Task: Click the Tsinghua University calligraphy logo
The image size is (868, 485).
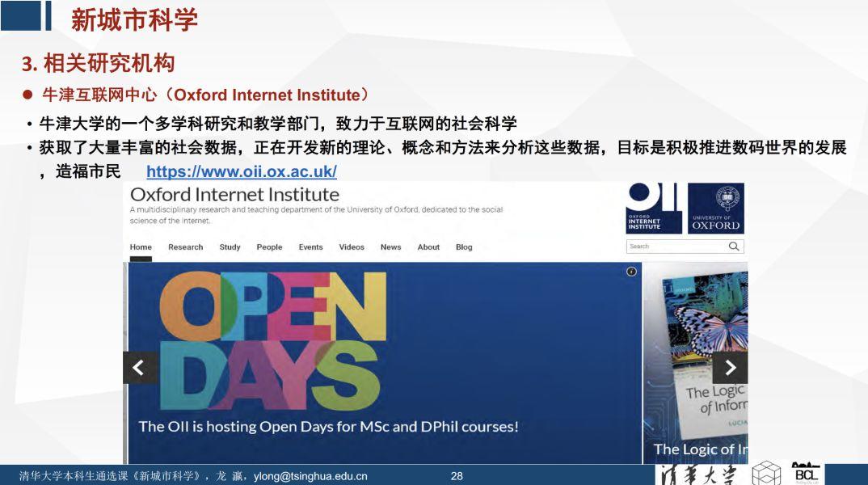Action: pos(699,475)
